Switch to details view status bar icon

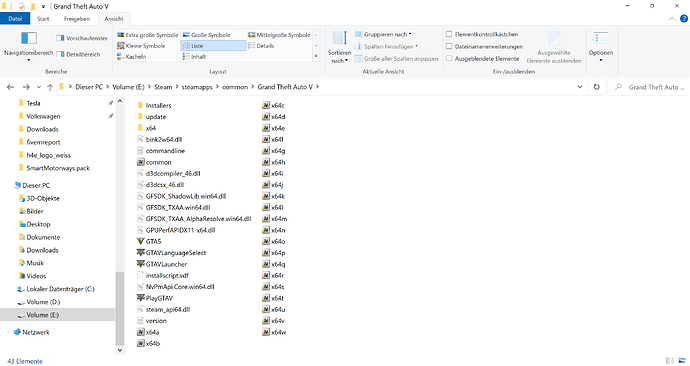click(x=670, y=361)
